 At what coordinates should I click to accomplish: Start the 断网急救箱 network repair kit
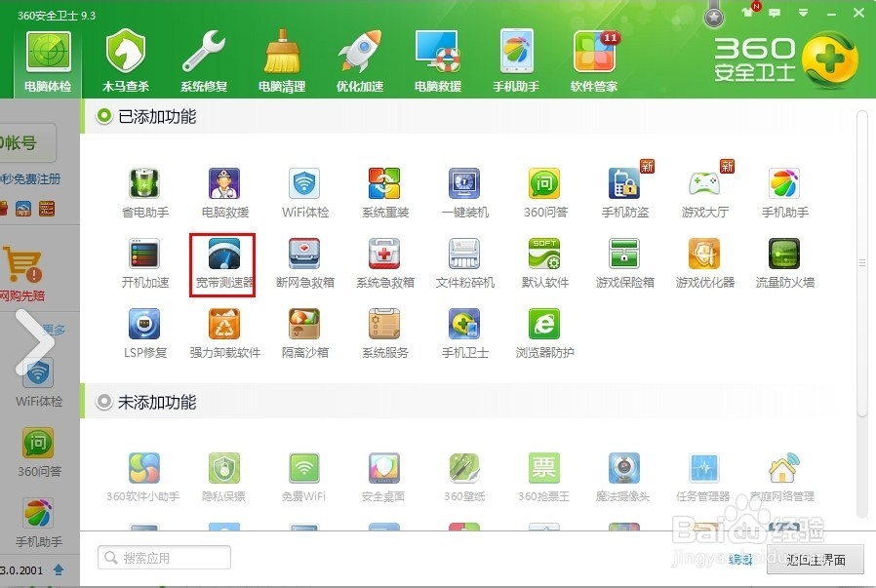(x=304, y=261)
